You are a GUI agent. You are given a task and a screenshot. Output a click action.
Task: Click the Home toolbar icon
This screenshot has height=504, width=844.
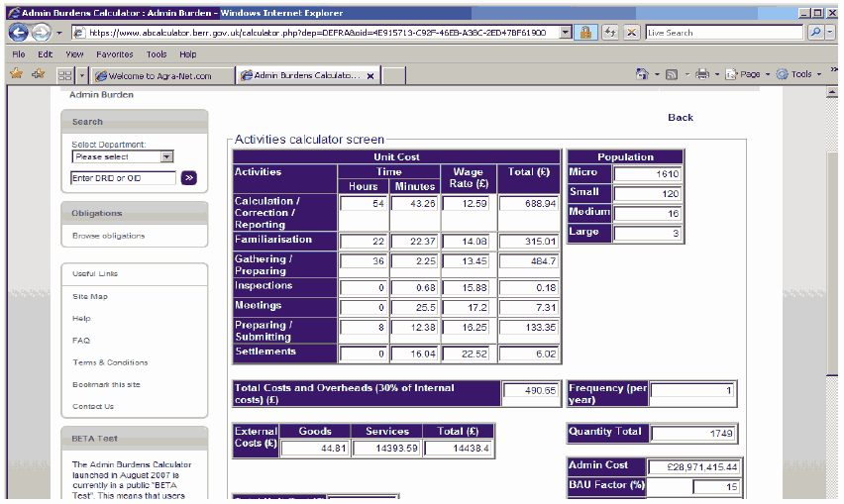642,74
